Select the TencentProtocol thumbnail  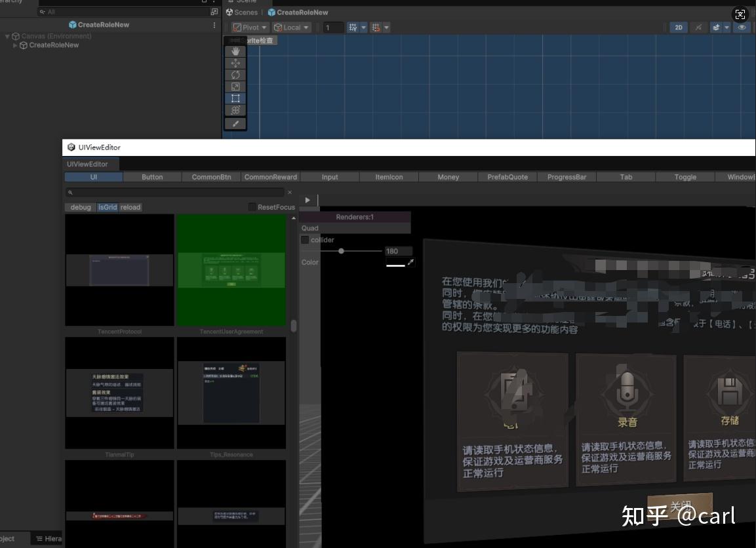coord(119,270)
